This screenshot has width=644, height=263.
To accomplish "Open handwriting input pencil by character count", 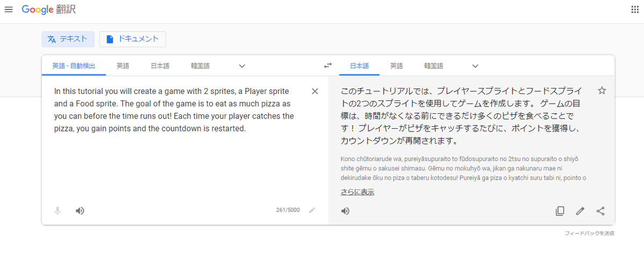I will click(312, 211).
